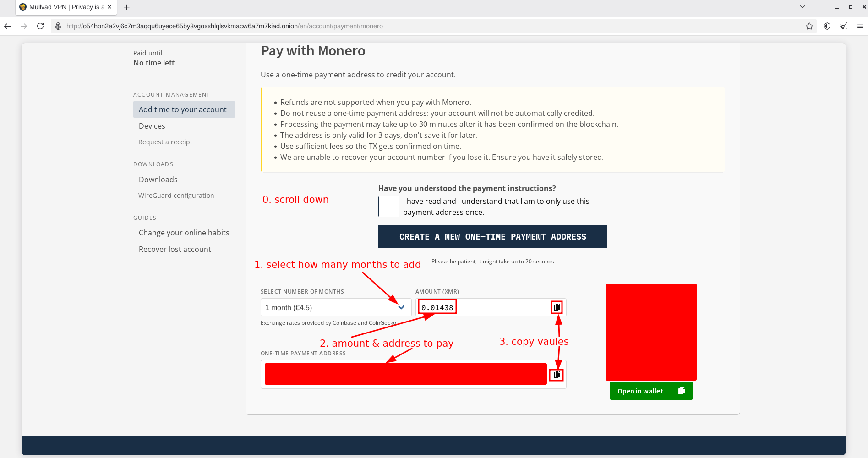Screen dimensions: 868x458
Task: Open a new browser tab
Action: pyautogui.click(x=127, y=7)
